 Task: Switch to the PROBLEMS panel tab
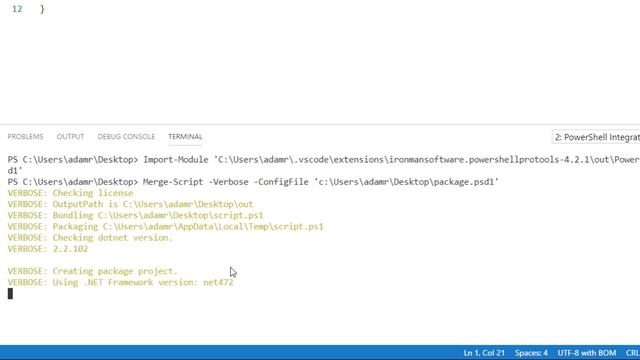[25, 137]
